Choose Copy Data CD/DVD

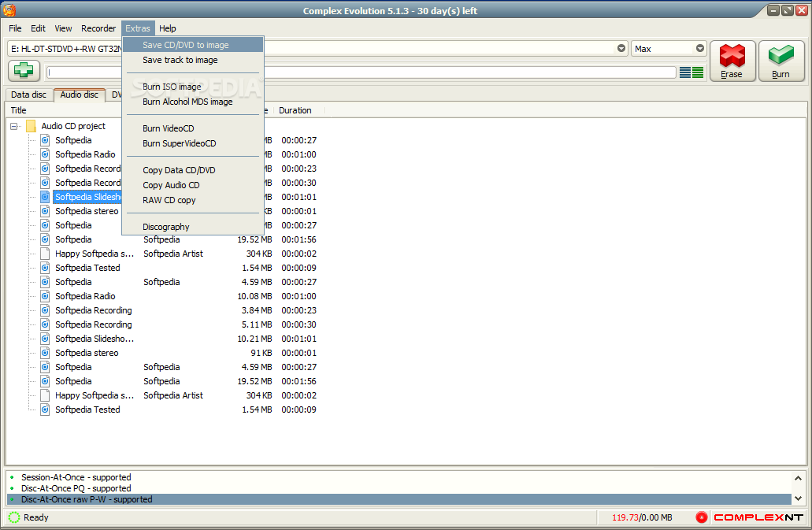click(193, 170)
